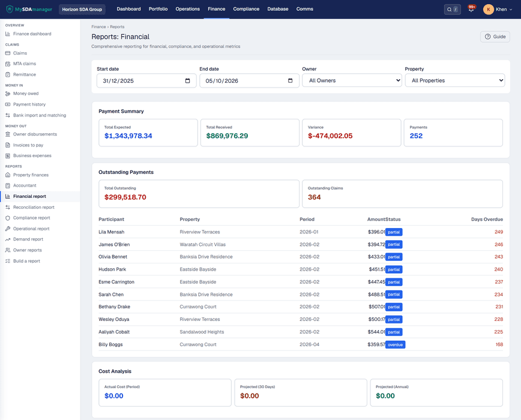Click the Owner reports people icon

(x=8, y=250)
